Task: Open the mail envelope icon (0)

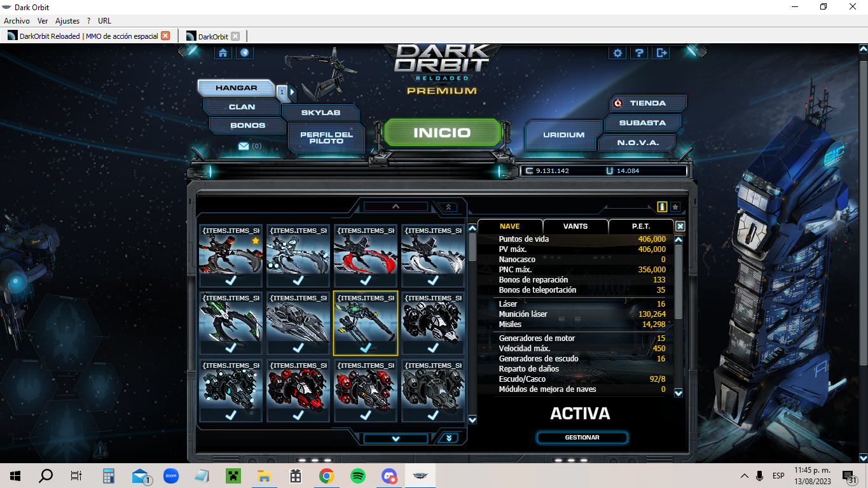Action: 244,146
